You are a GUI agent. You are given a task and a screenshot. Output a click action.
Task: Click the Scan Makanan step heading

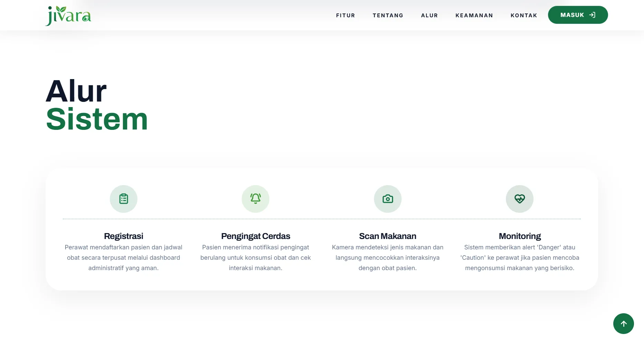(388, 236)
